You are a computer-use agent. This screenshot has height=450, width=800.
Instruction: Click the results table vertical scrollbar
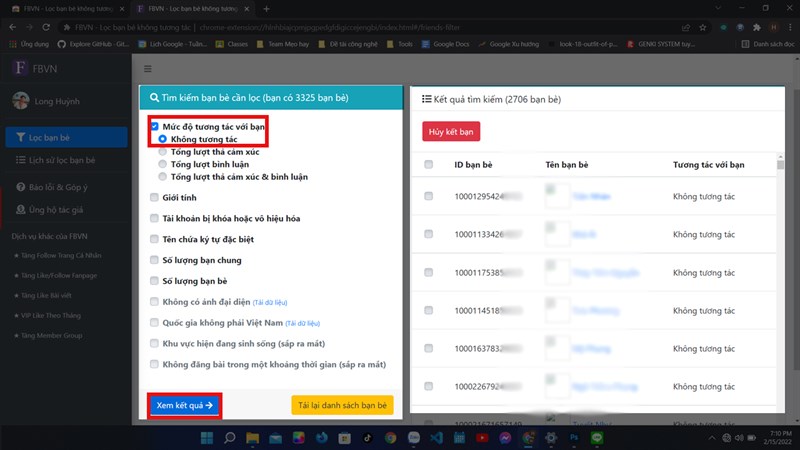tap(781, 281)
